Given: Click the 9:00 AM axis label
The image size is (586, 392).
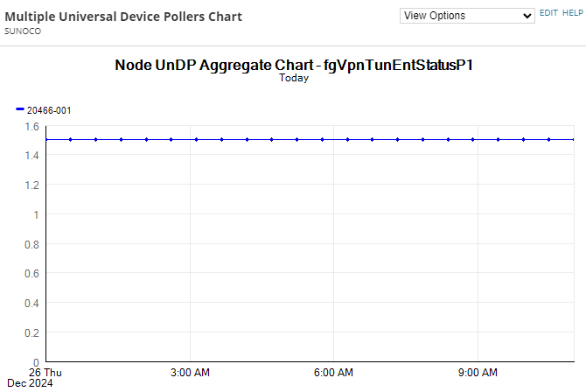Looking at the screenshot, I should [x=478, y=373].
